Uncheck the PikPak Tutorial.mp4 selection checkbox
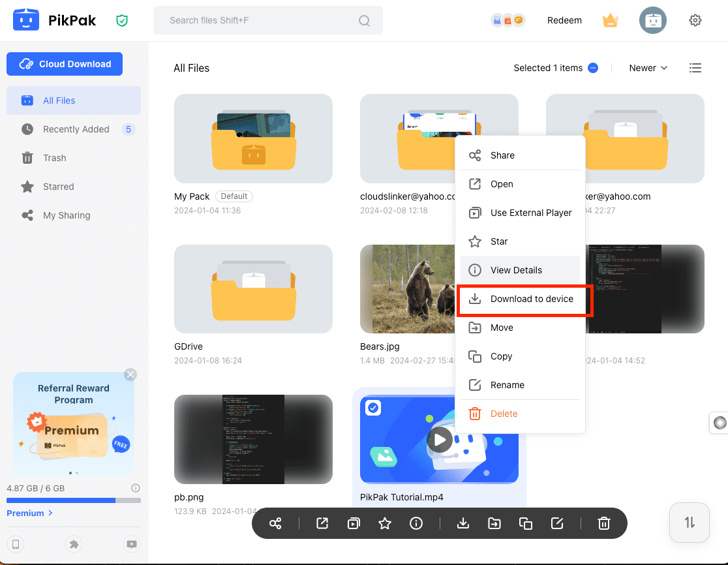The width and height of the screenshot is (728, 565). tap(373, 408)
